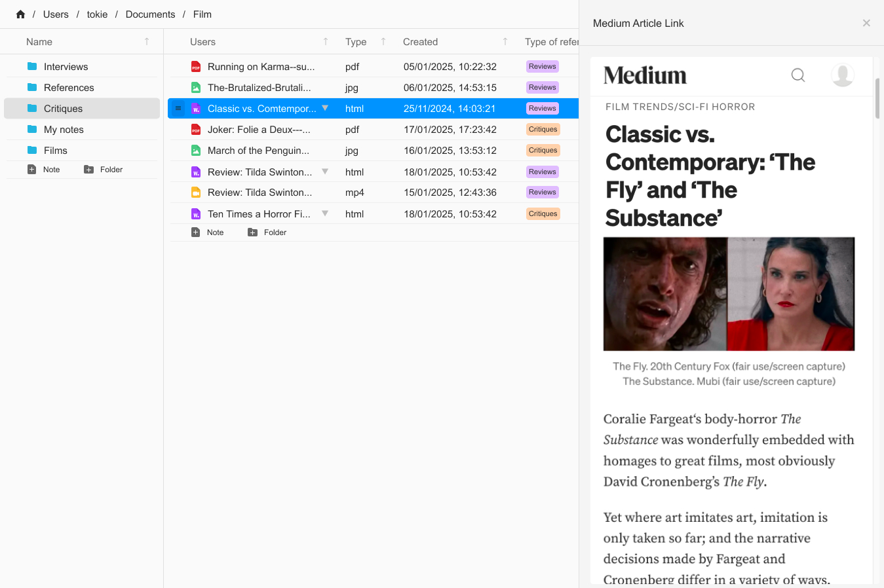Image resolution: width=884 pixels, height=588 pixels.
Task: Click article title Classic vs. Contemporary
Action: pos(710,176)
